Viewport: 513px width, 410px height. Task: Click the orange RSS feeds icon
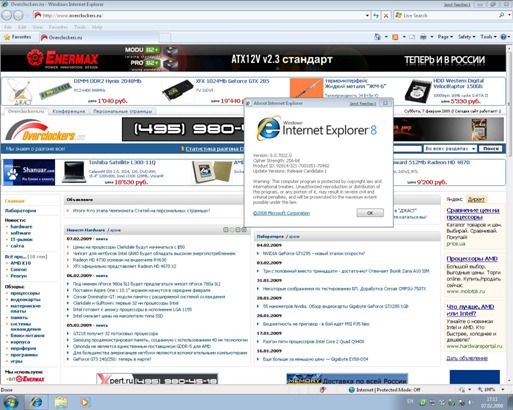click(395, 37)
